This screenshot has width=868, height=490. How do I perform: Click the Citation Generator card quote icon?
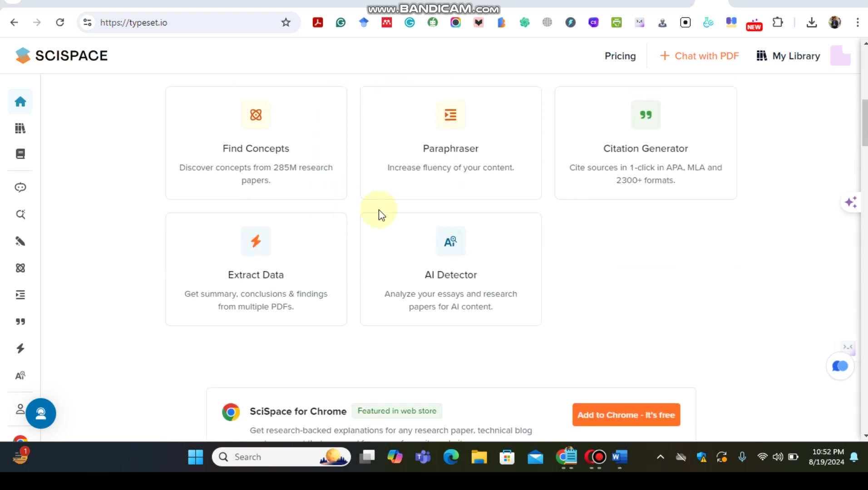[x=646, y=115]
